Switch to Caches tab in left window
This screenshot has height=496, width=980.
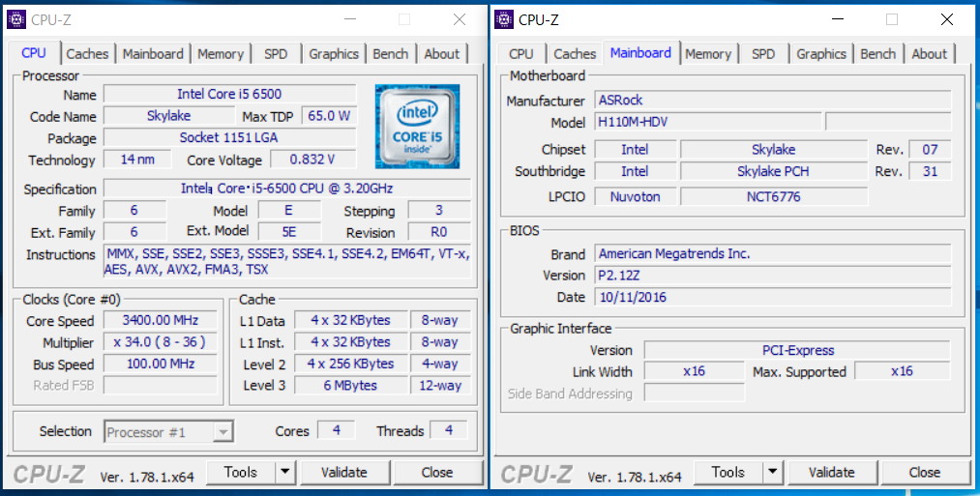[87, 54]
